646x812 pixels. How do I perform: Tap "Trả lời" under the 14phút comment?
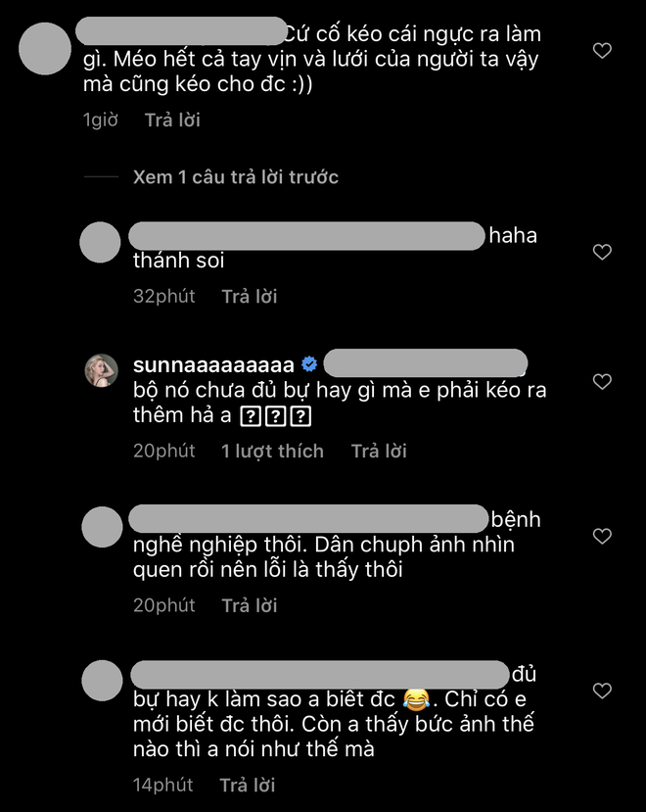pyautogui.click(x=248, y=786)
